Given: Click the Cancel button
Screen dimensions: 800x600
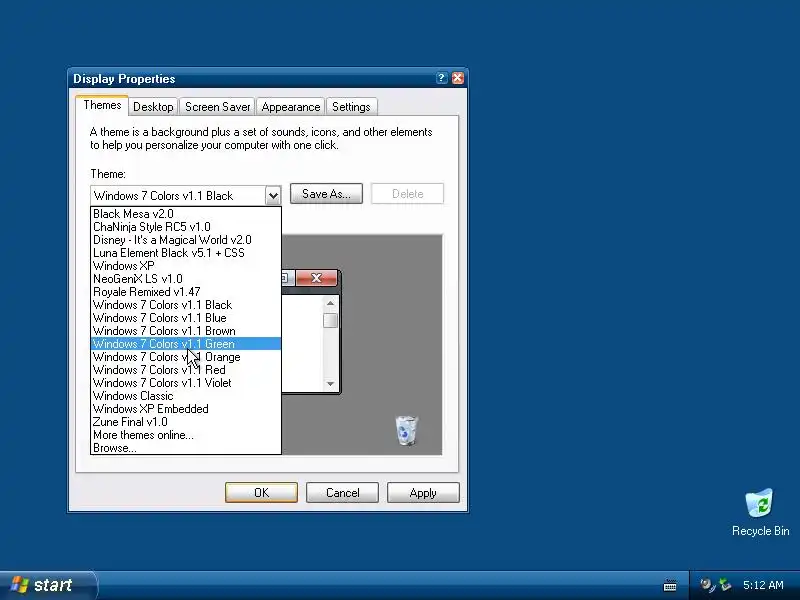Looking at the screenshot, I should 342,492.
